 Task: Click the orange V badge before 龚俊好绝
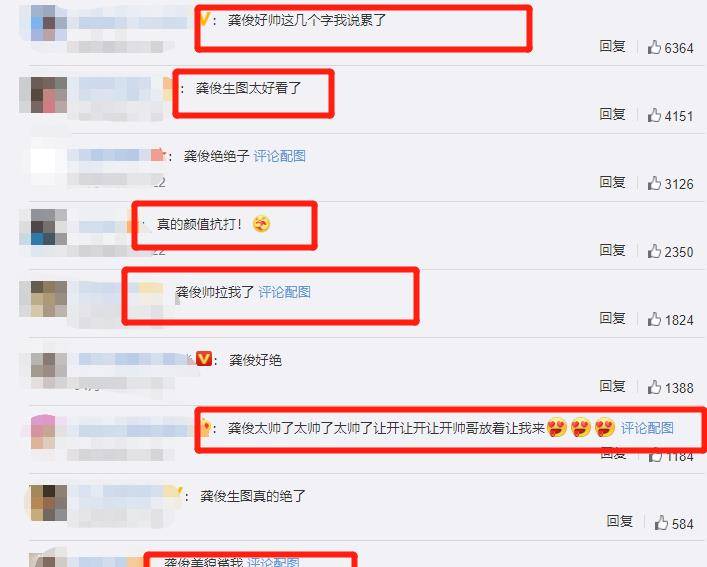[x=204, y=359]
